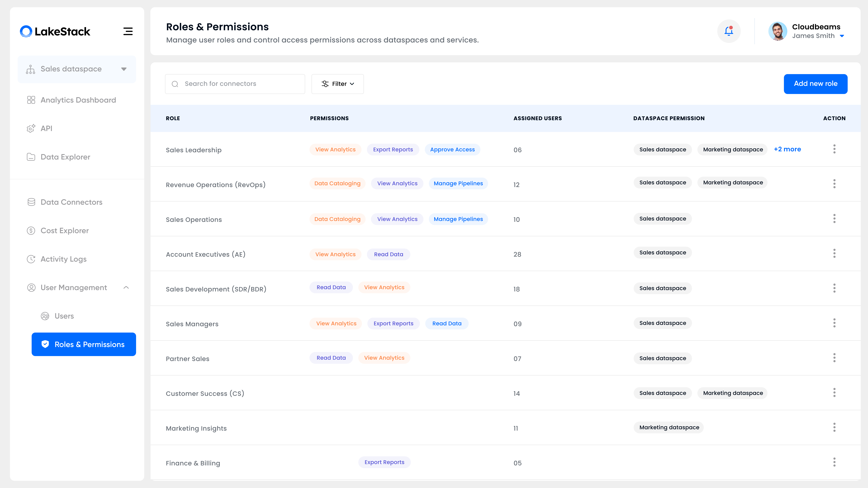The image size is (868, 488).
Task: Collapse the User Management section
Action: [126, 288]
